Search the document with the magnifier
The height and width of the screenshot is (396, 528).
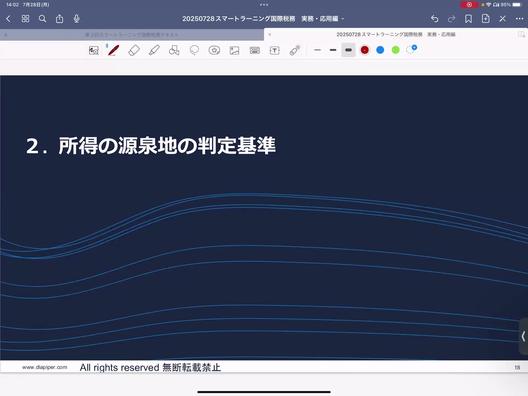point(42,19)
